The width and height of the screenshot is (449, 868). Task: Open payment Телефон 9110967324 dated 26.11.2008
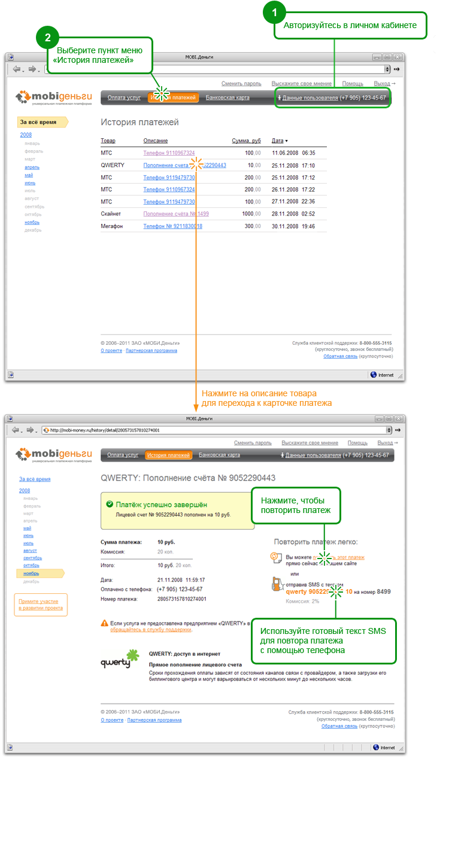click(x=169, y=190)
